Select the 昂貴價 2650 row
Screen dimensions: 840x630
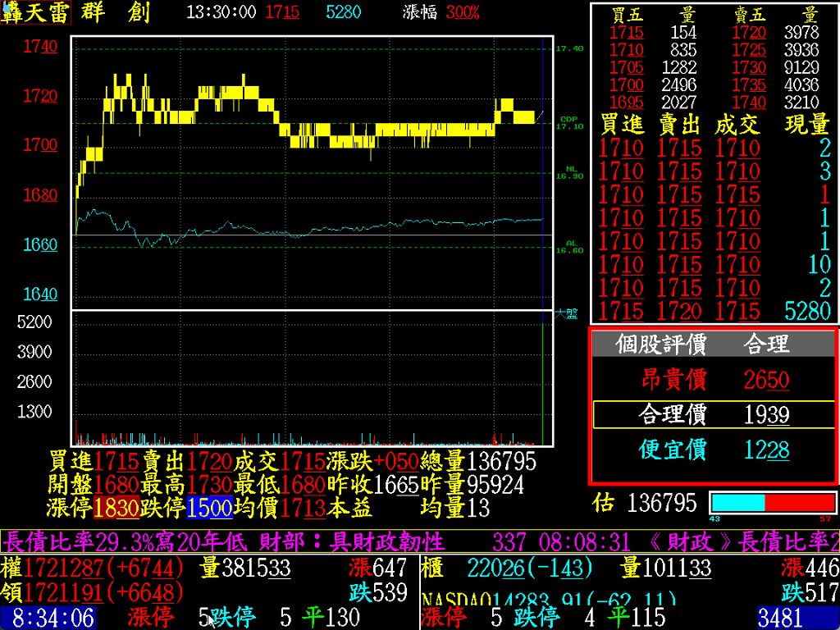(x=712, y=380)
